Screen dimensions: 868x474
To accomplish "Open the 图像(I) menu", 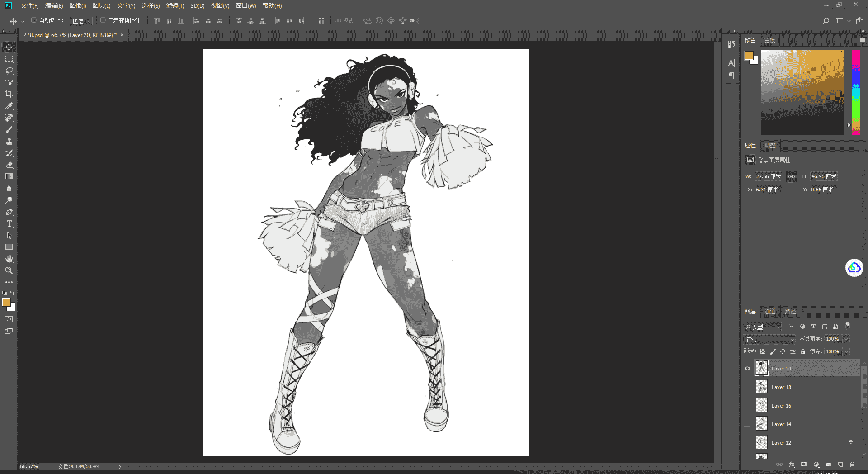I will pyautogui.click(x=78, y=5).
